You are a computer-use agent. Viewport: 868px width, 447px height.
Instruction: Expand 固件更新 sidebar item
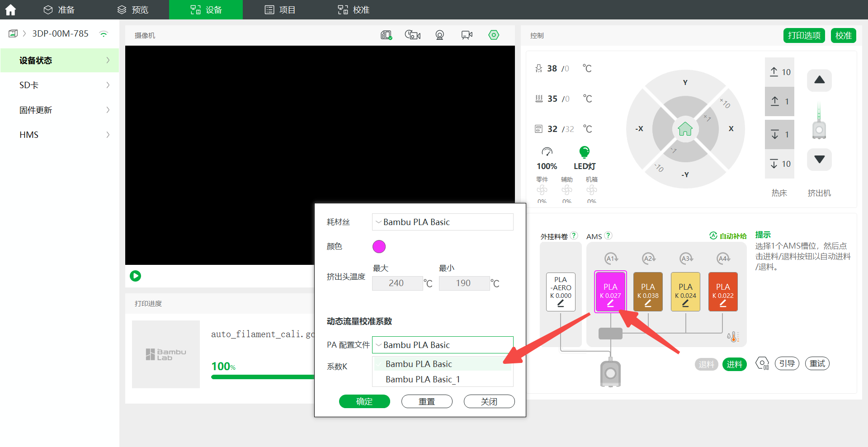pos(60,110)
